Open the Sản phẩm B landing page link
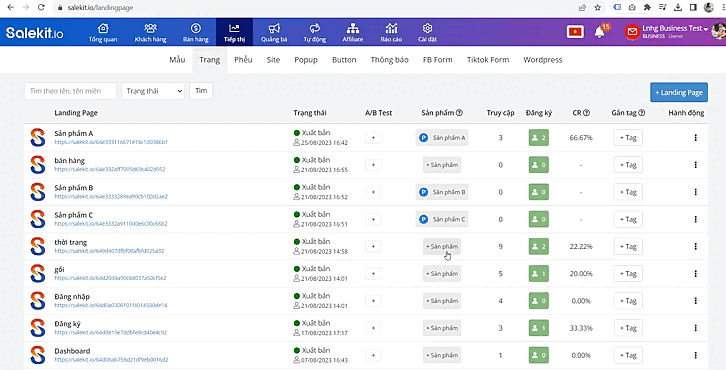The image size is (726, 370). (111, 196)
